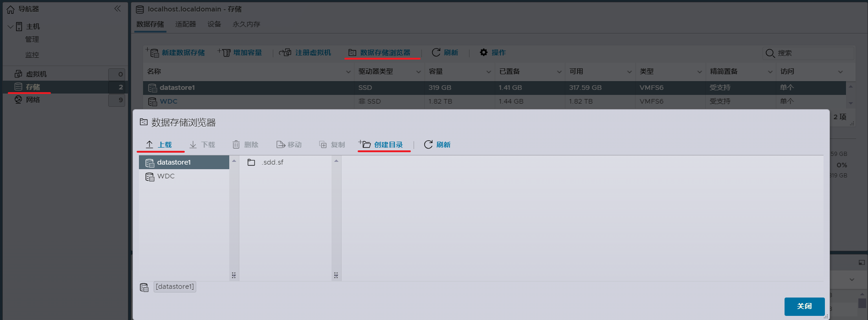868x320 pixels.
Task: Click the refresh icon in datastore browser
Action: coord(428,144)
